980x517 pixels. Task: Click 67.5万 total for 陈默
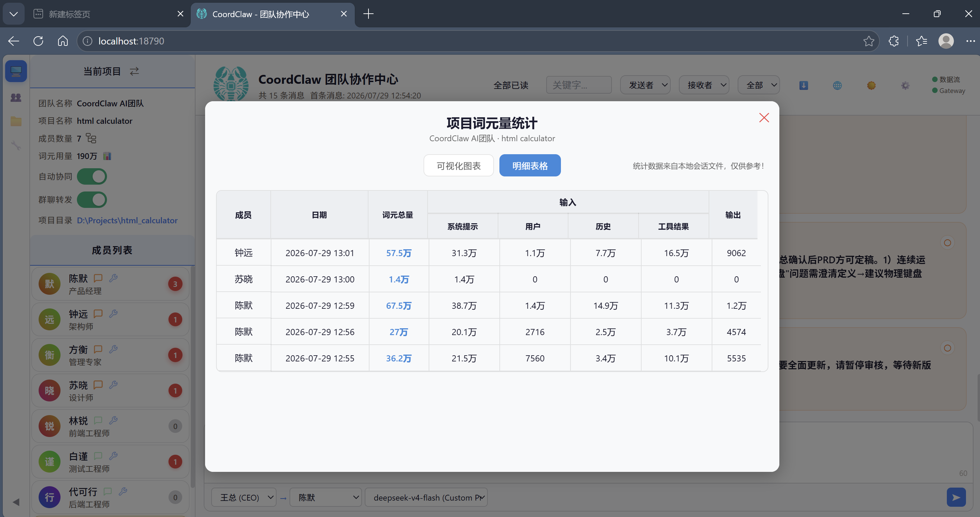(x=398, y=305)
